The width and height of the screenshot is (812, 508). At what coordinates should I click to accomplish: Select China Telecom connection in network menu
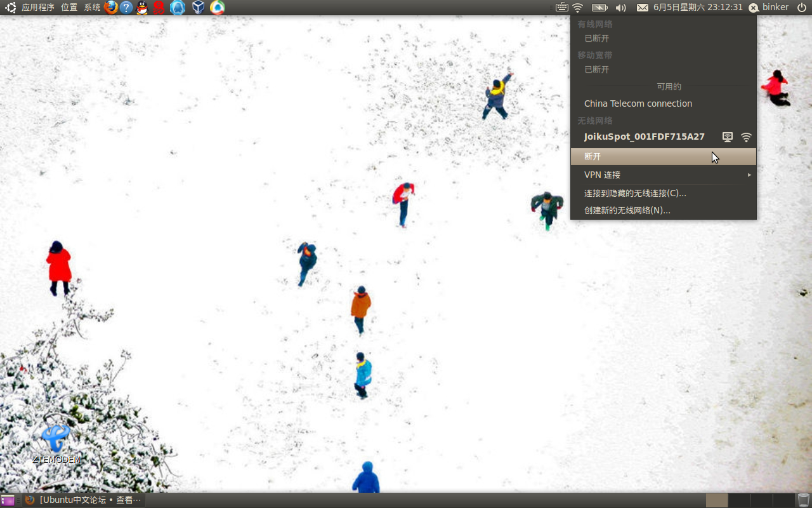pyautogui.click(x=664, y=104)
